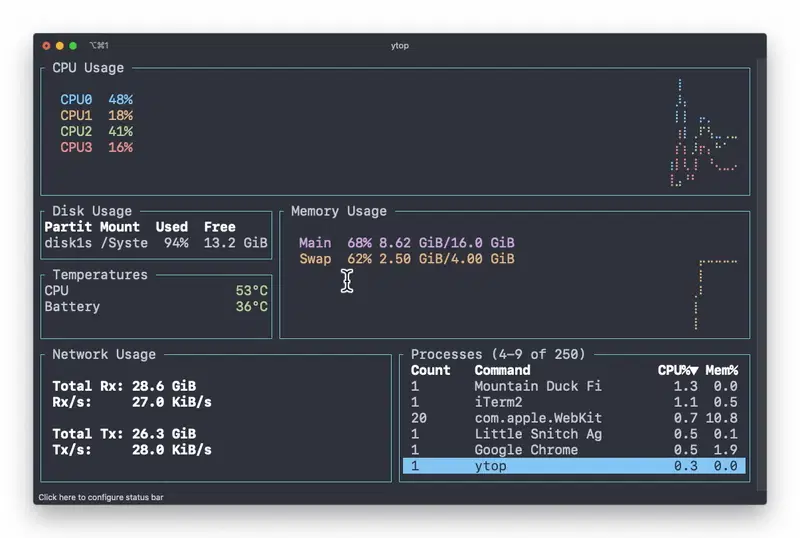800x538 pixels.
Task: Click the Main memory 68% value
Action: (359, 243)
